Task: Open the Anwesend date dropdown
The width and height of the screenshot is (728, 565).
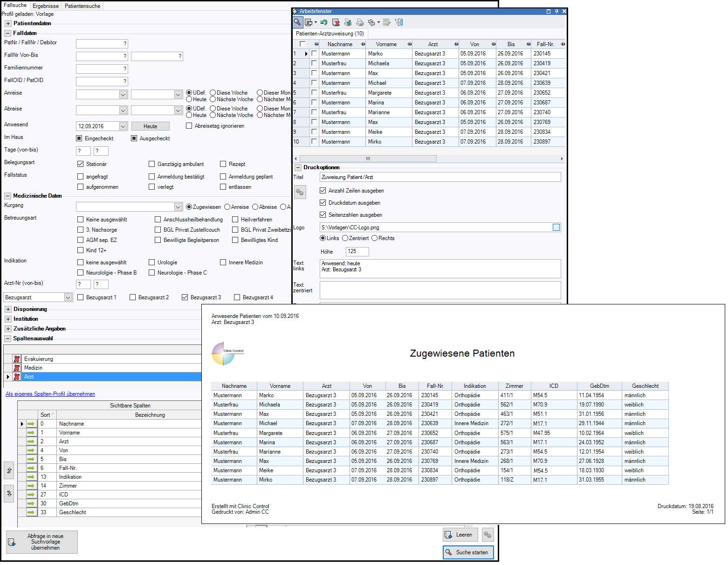Action: click(x=123, y=126)
